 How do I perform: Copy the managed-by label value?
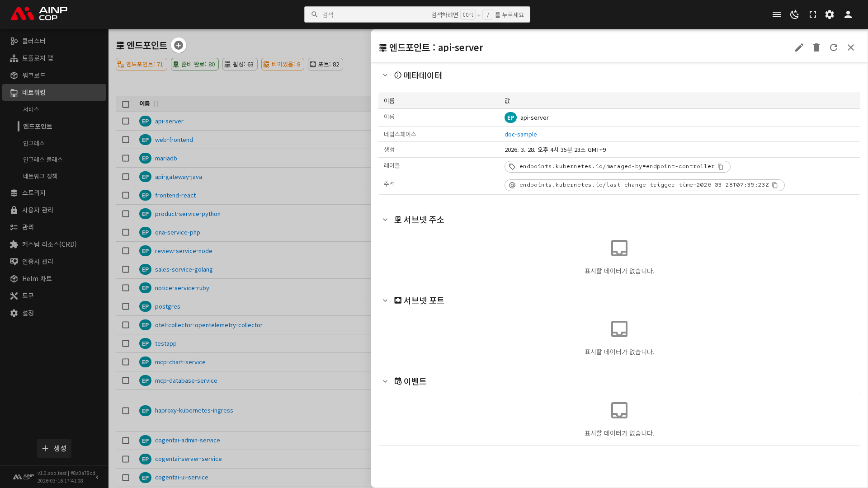click(x=721, y=167)
